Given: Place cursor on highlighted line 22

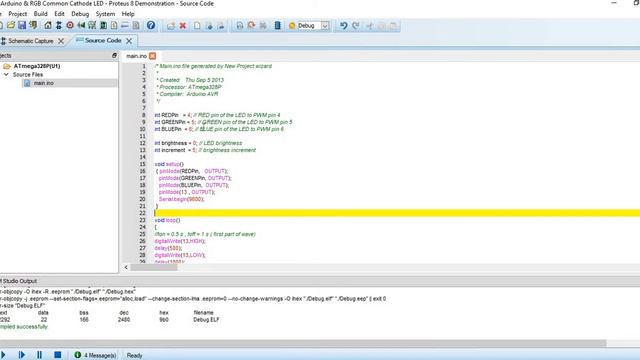Looking at the screenshot, I should pos(397,213).
